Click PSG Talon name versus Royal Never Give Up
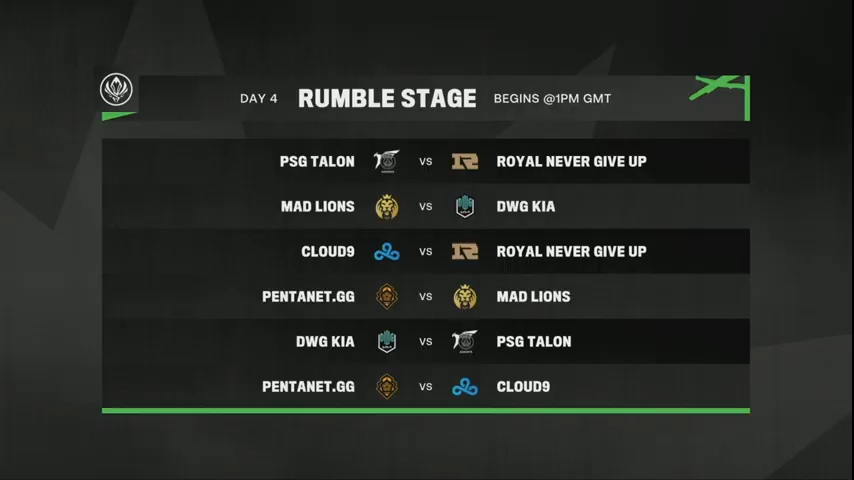This screenshot has height=480, width=854. coord(317,161)
